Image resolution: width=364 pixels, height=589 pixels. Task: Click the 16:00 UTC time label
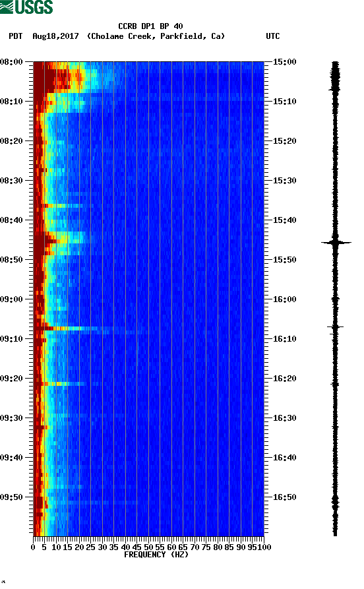(284, 299)
